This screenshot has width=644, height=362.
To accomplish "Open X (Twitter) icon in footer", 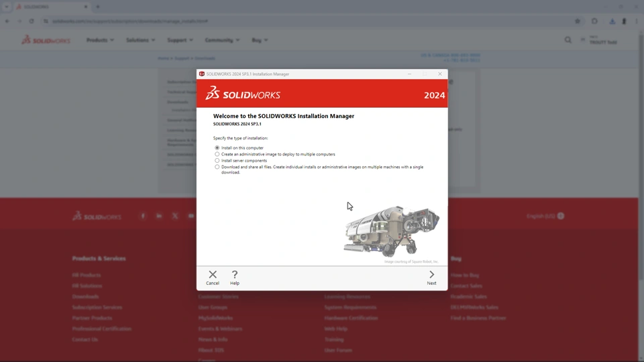I will click(175, 216).
